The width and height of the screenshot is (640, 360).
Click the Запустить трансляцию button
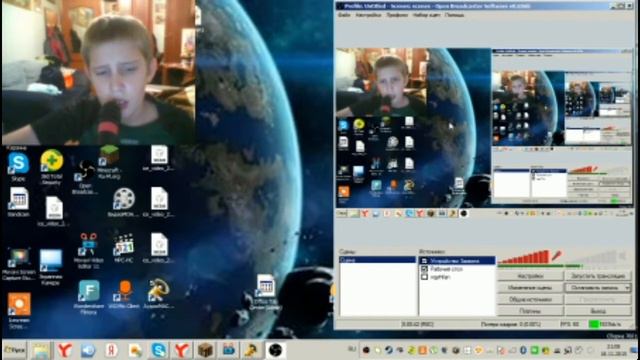pyautogui.click(x=598, y=276)
